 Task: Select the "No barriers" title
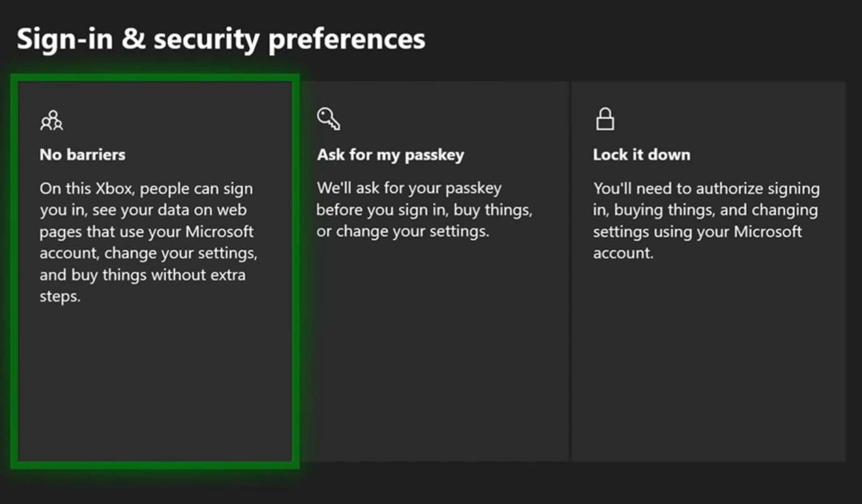point(83,154)
